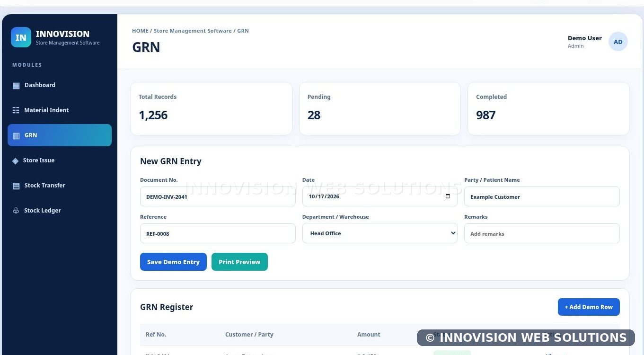Click the INNOVISION IN logo icon
This screenshot has height=355, width=644.
21,37
